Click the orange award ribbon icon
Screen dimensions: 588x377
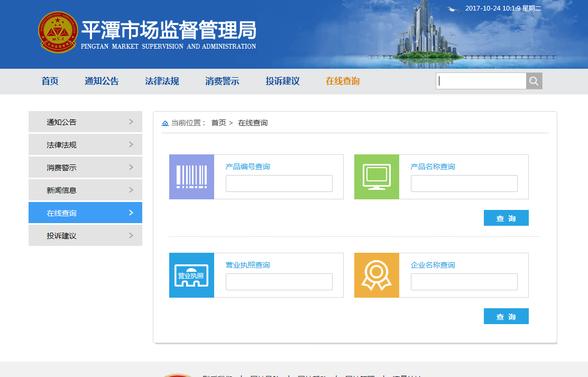click(x=376, y=275)
